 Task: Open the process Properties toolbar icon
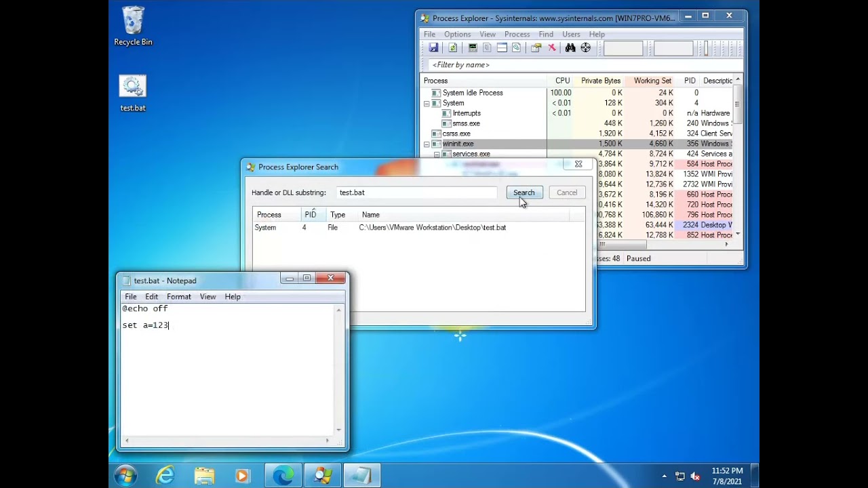(x=536, y=47)
